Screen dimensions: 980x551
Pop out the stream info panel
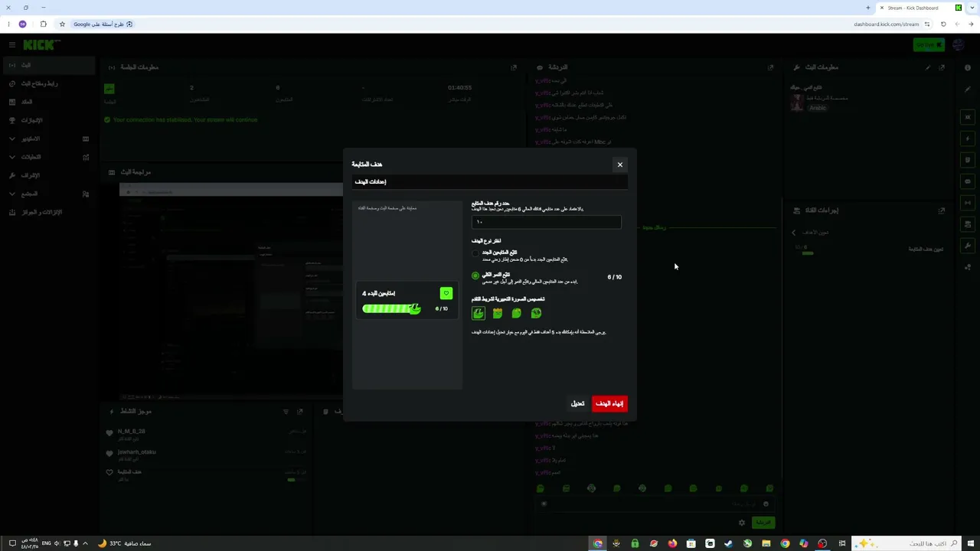point(942,67)
